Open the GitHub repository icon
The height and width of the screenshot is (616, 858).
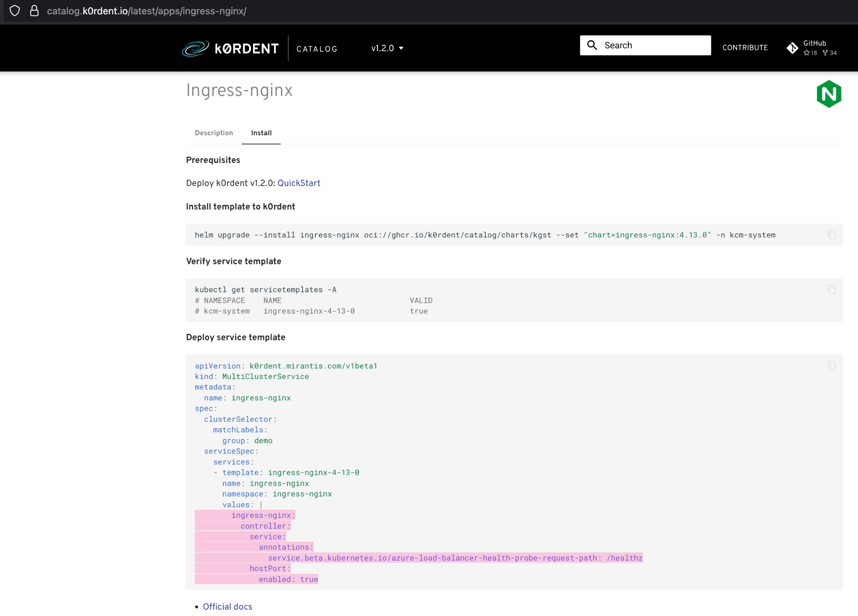(x=792, y=48)
